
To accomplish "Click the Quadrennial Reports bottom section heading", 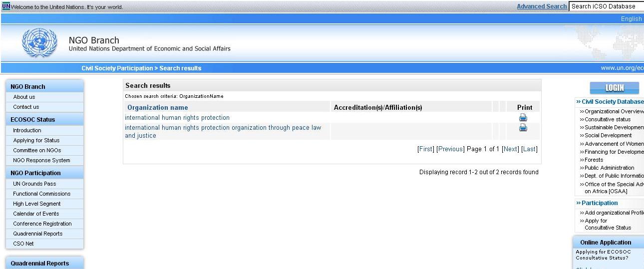I will 40,264.
